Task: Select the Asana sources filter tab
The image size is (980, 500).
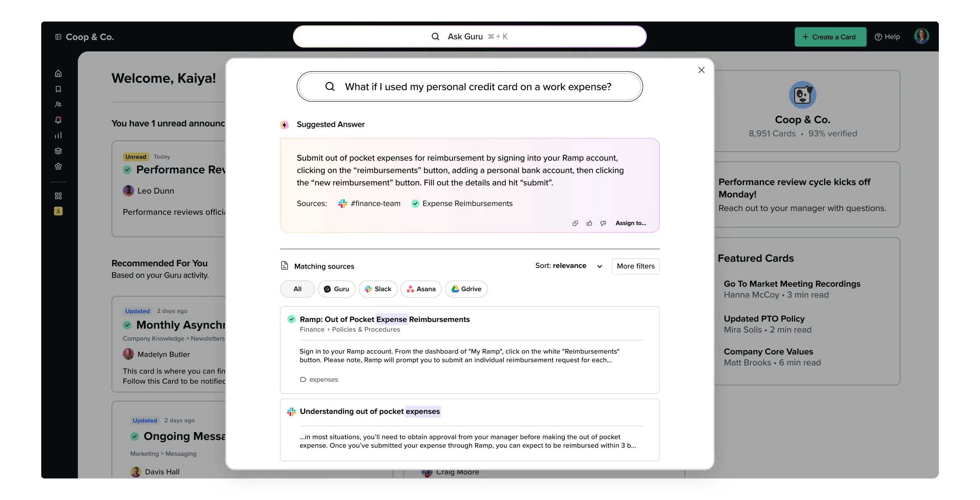Action: (x=421, y=289)
